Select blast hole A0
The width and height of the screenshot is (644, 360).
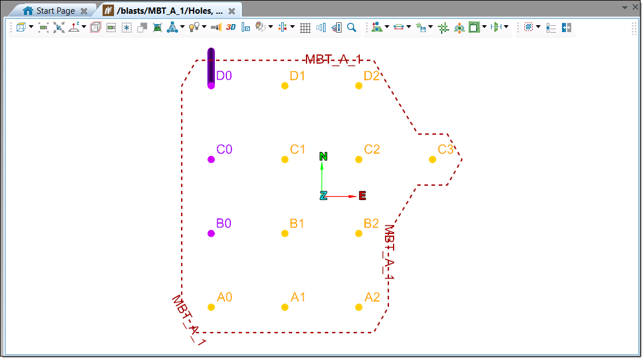click(211, 307)
